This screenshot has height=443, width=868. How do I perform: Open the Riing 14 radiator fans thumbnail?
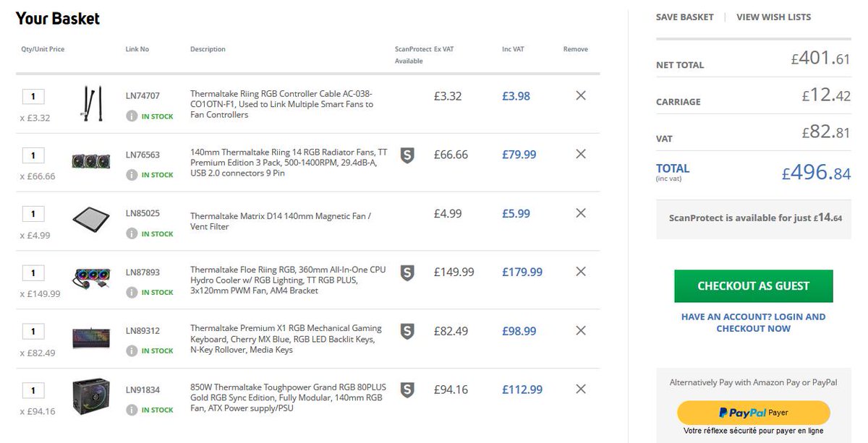click(x=91, y=160)
